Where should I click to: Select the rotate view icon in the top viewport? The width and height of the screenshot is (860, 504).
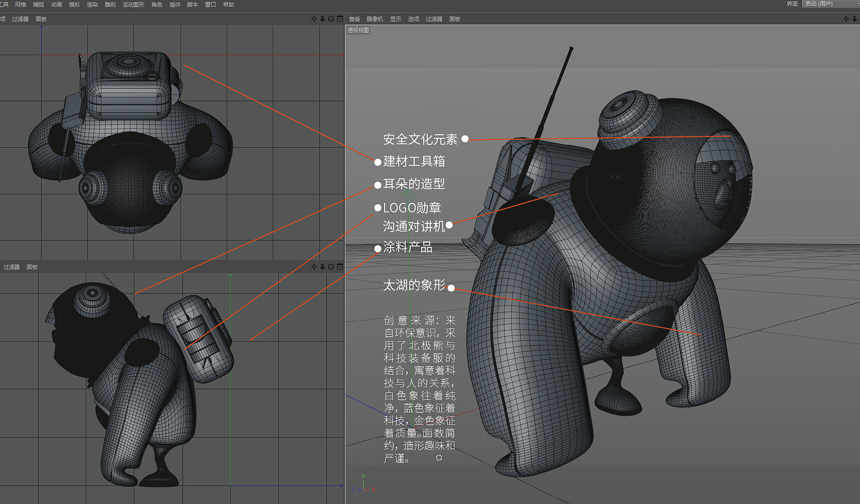coord(330,19)
